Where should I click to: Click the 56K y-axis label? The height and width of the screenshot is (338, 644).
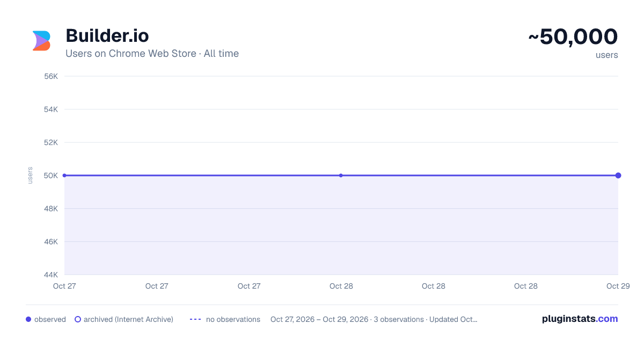coord(51,76)
